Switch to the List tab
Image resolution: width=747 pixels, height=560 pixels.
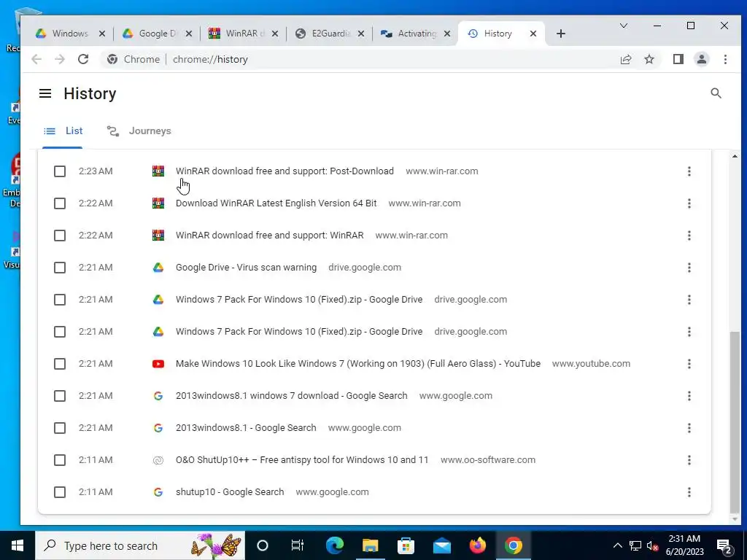pos(63,131)
